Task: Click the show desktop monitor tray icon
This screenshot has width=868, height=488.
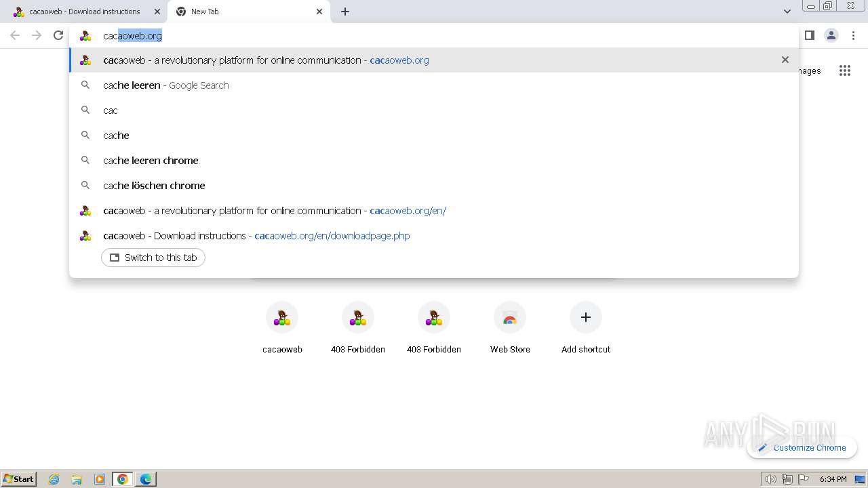Action: point(860,479)
